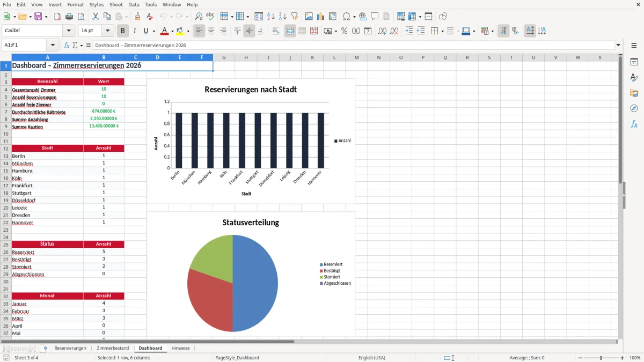The height and width of the screenshot is (362, 644).
Task: Toggle Left-to-Right text direction
Action: tap(503, 31)
